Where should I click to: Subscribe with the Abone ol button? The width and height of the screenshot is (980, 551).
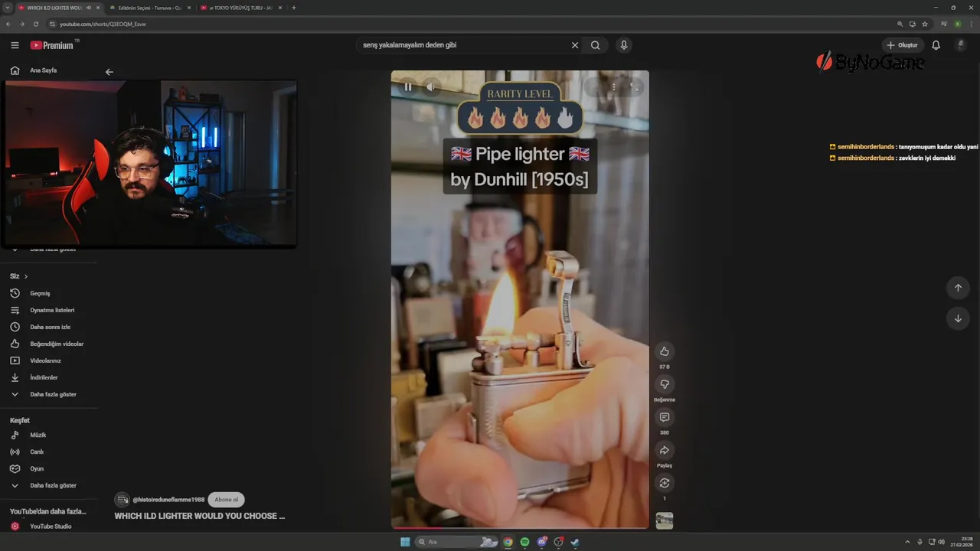click(226, 500)
